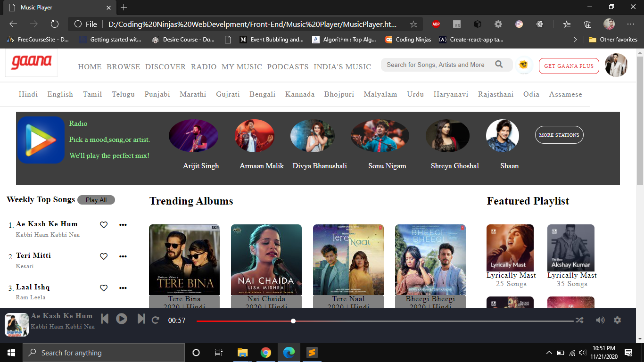Open more options for Teri Mitti
644x362 pixels.
pos(123,256)
